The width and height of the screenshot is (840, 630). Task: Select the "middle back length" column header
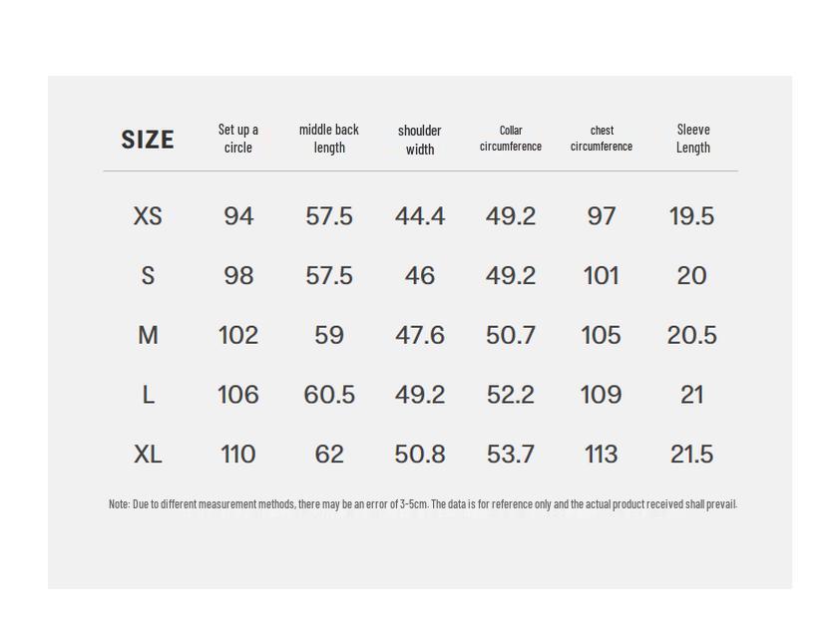(x=329, y=139)
